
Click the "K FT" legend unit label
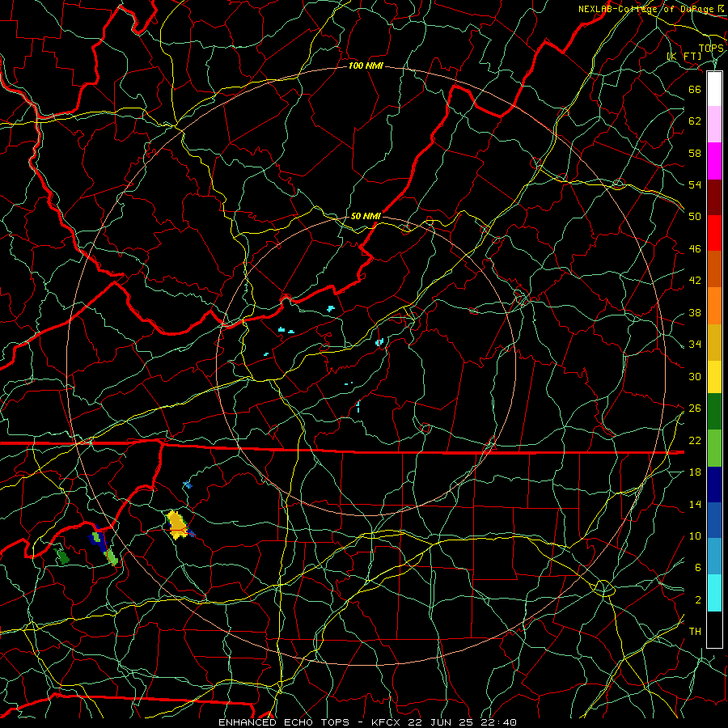[x=684, y=56]
